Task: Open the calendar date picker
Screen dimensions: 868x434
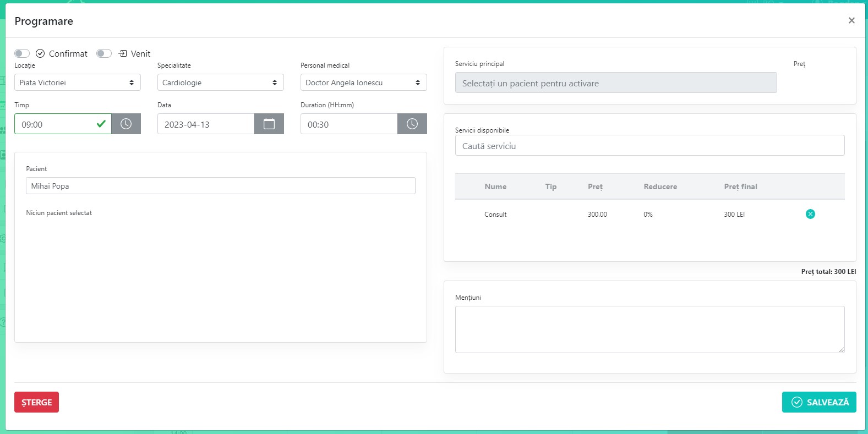Action: click(x=269, y=124)
